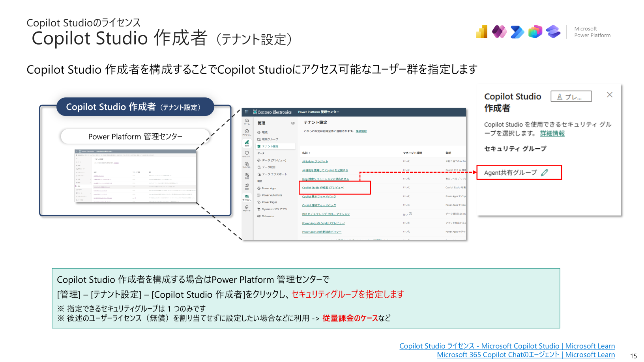Open データ エクスポート menu item

[272, 174]
